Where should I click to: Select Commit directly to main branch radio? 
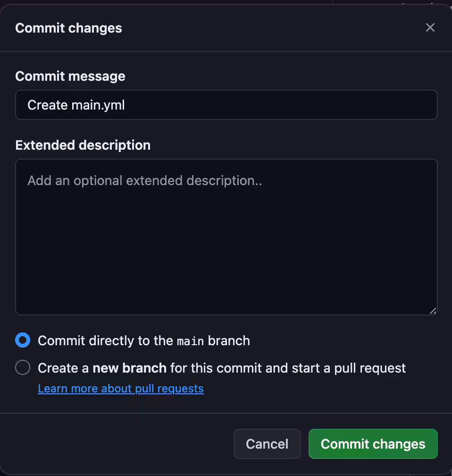[x=23, y=340]
